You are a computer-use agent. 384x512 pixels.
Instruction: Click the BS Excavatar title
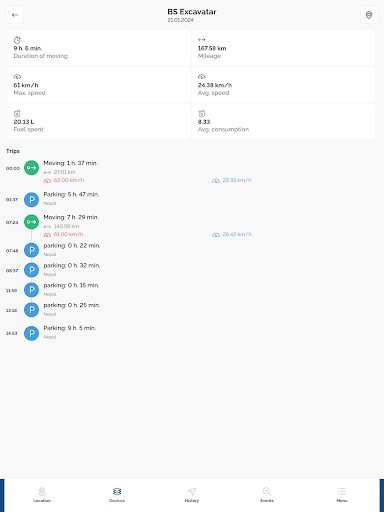tap(192, 12)
